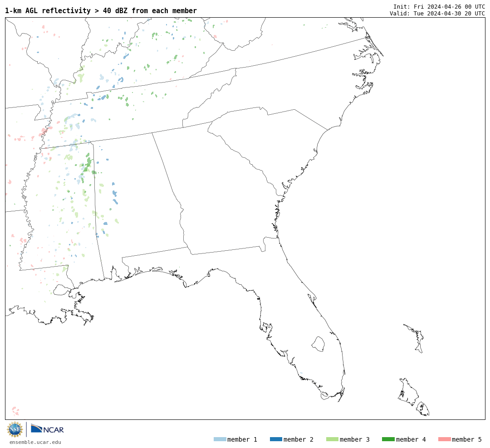Click the member 4 dark green swatch
Viewport: 490px width, 448px height.
pos(388,439)
